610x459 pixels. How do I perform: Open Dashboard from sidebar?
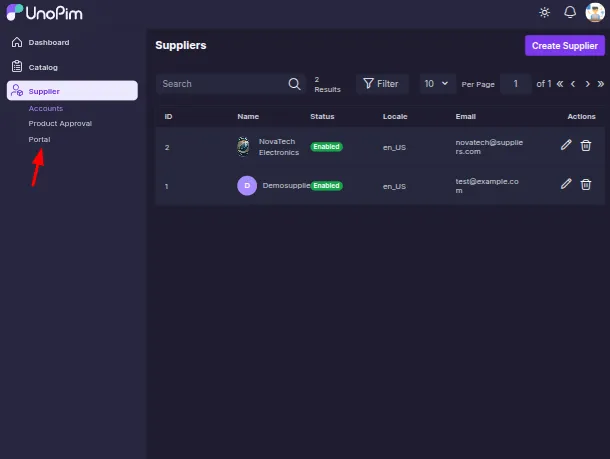[x=49, y=42]
